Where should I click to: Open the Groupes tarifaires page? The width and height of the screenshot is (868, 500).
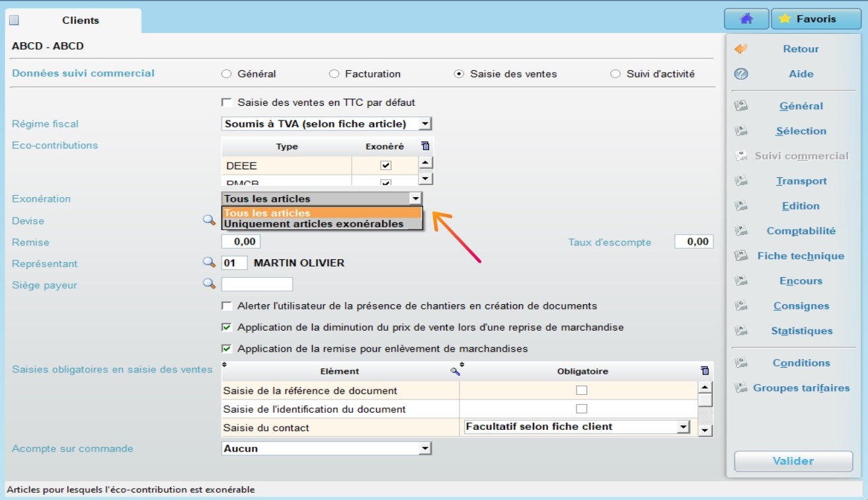(x=801, y=388)
